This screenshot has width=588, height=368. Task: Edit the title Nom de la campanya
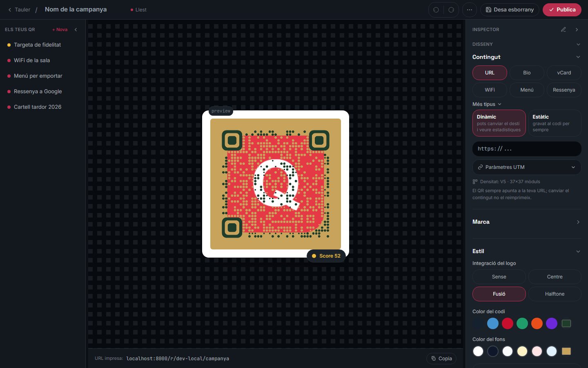(x=76, y=9)
